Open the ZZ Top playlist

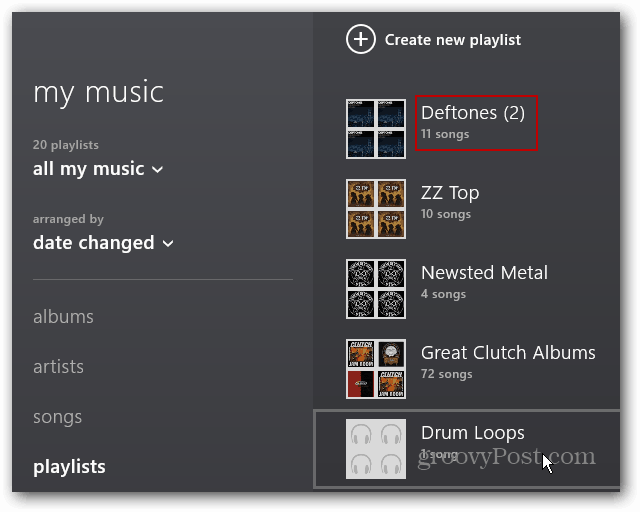pyautogui.click(x=450, y=193)
